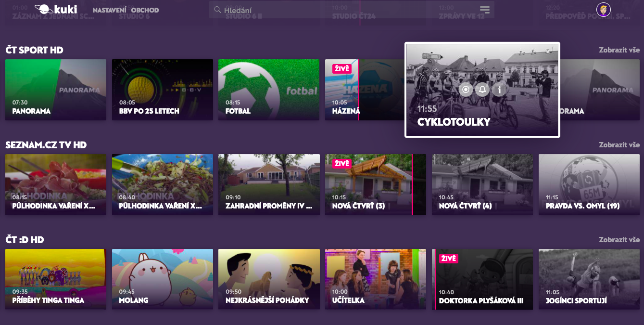Click the ŽIVĚ badge on Doktorka Plyšáková

point(449,259)
